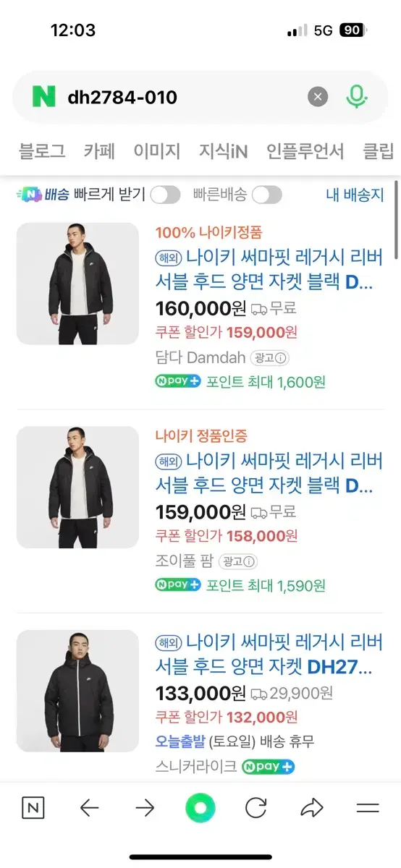Open the 인플루언서 tab
The width and height of the screenshot is (401, 868).
pyautogui.click(x=305, y=151)
